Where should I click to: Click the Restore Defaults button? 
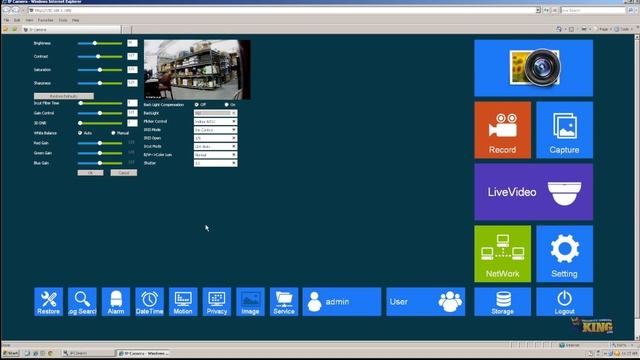tap(64, 96)
